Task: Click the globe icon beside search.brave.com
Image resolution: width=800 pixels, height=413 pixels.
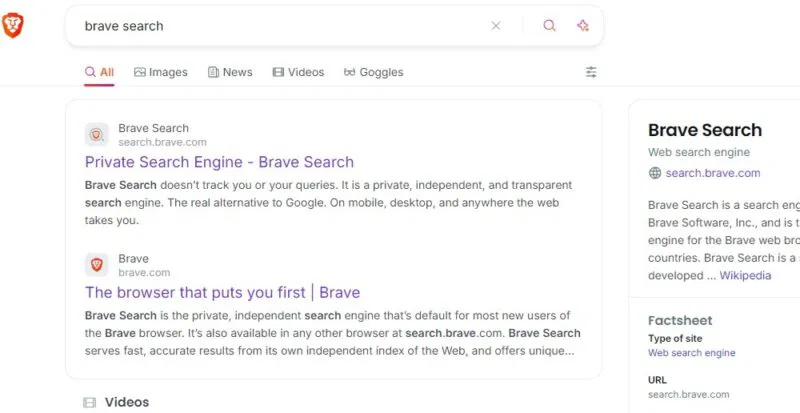Action: point(655,173)
